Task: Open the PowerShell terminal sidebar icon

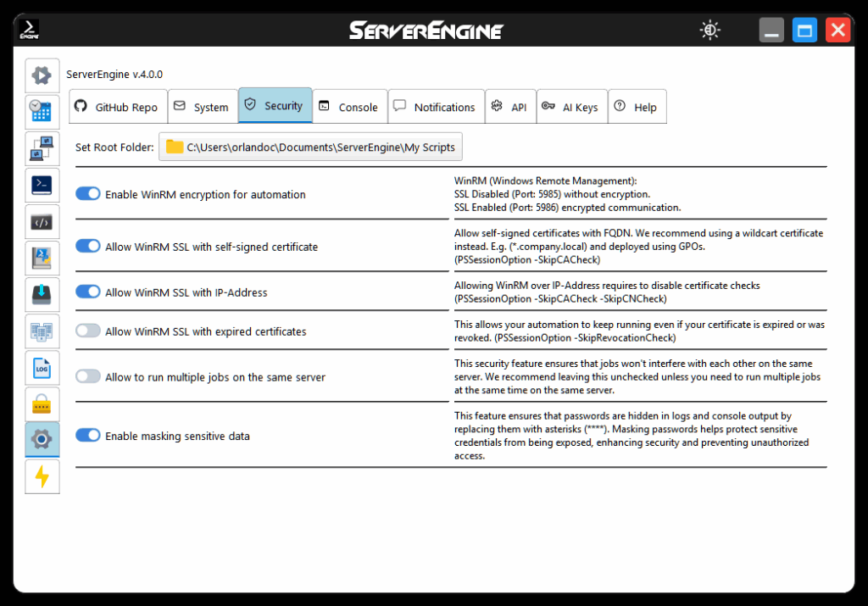Action: click(x=42, y=185)
